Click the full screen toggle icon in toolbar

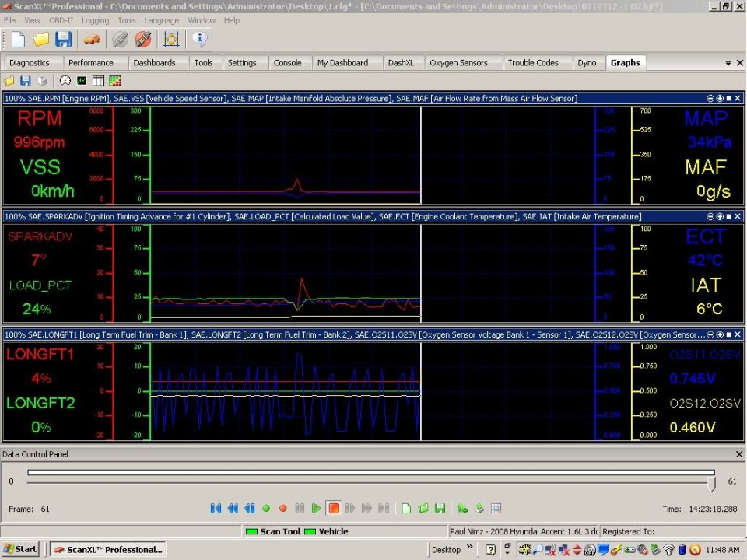(x=171, y=40)
